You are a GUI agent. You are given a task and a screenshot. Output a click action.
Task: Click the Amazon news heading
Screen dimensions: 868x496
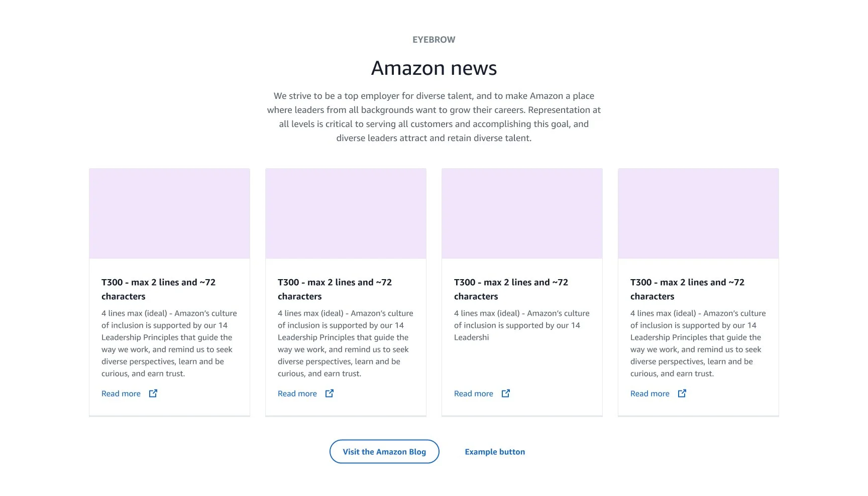[434, 68]
